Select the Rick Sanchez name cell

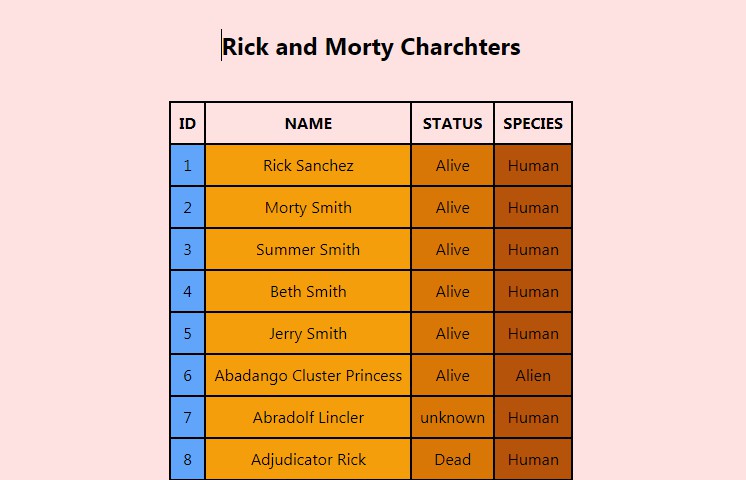tap(308, 166)
